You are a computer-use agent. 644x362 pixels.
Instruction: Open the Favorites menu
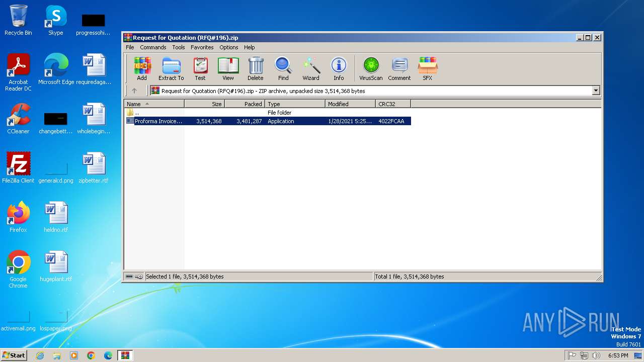click(202, 47)
